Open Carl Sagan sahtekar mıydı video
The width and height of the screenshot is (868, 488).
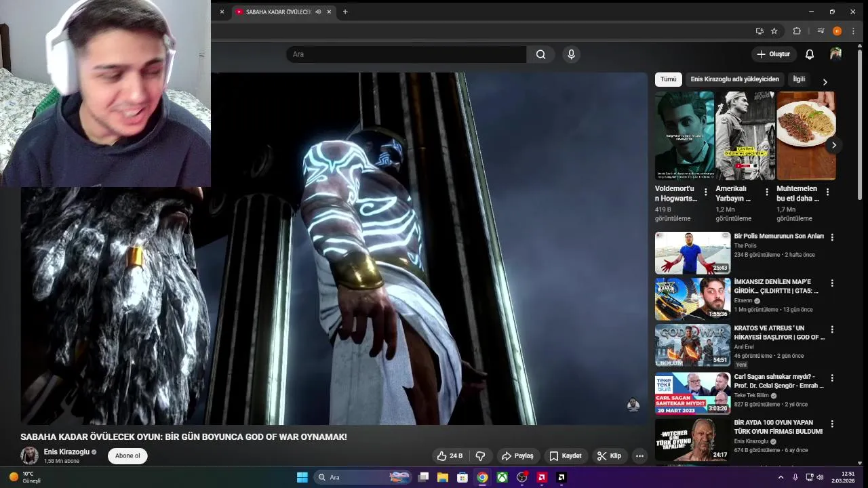point(778,381)
